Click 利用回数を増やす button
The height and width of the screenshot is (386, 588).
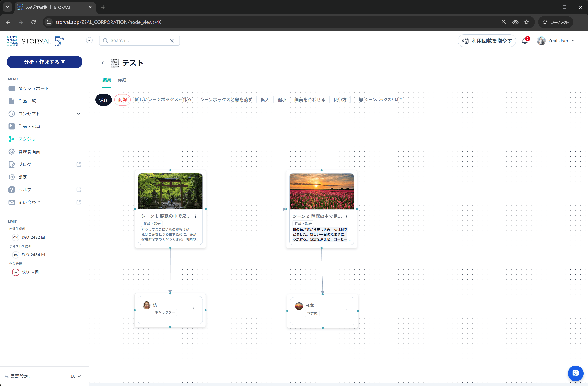[x=487, y=41]
